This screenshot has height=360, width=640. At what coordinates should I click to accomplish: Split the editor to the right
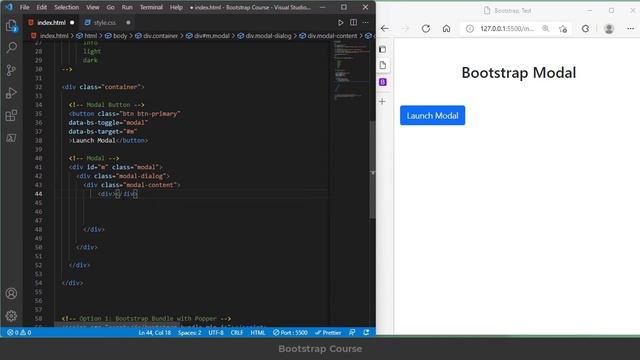pos(353,22)
